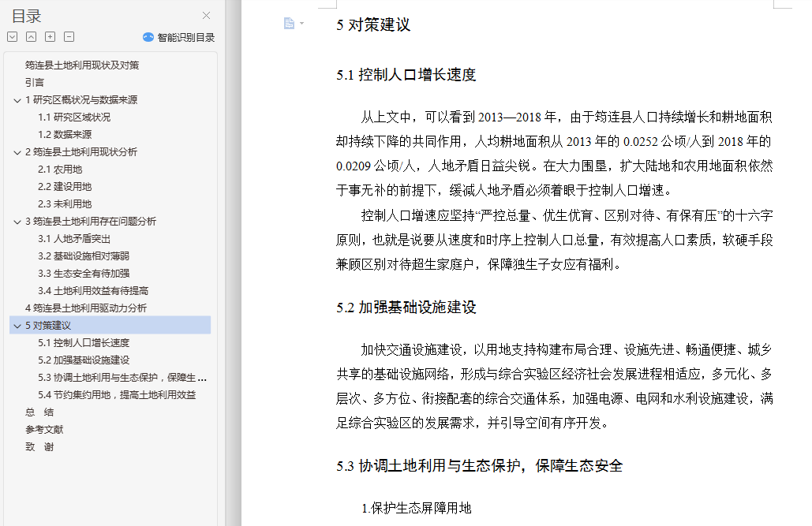Click the minus icon to demote outline level
The width and height of the screenshot is (812, 526).
[69, 37]
